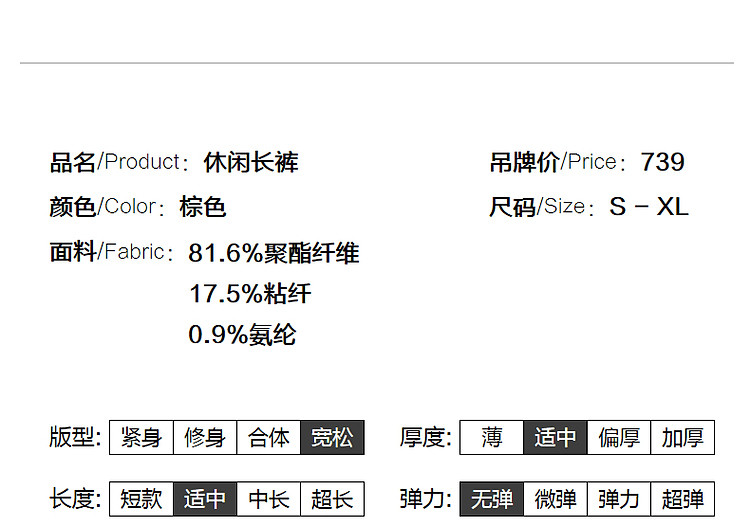Click the product name 休闲长裤
This screenshot has height=526, width=750.
pyautogui.click(x=251, y=162)
